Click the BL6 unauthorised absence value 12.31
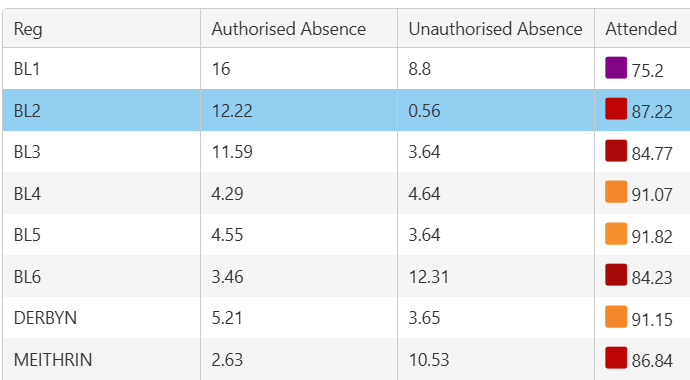 (429, 277)
